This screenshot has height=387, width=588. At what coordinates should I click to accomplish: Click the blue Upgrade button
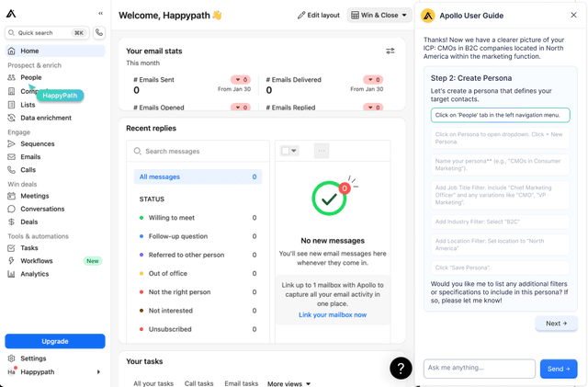(x=55, y=341)
